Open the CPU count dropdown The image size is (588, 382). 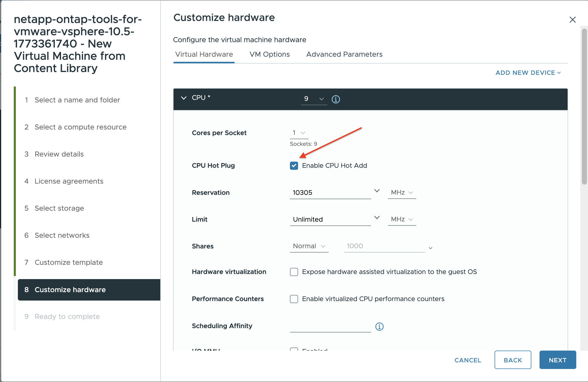coord(314,99)
